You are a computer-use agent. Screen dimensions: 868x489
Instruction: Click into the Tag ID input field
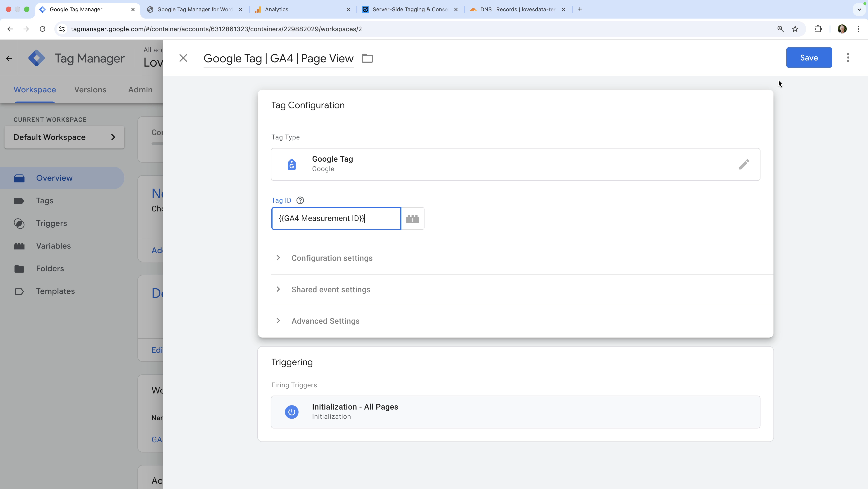(x=336, y=218)
